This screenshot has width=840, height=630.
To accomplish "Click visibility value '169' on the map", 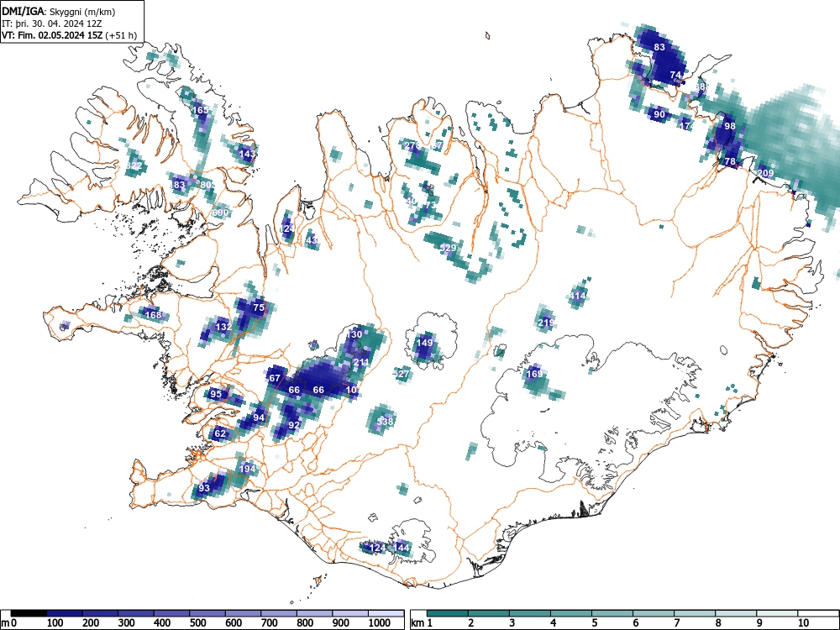I will tap(534, 374).
